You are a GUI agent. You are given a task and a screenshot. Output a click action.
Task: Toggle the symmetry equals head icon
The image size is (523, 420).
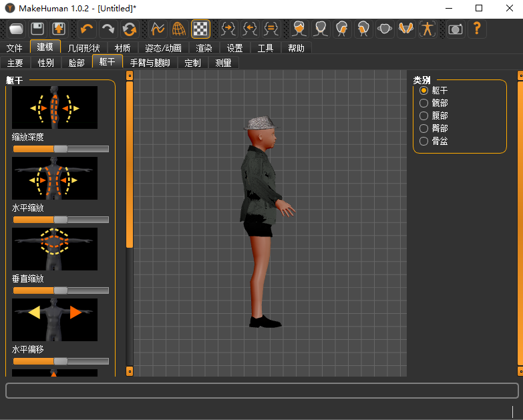[271, 29]
